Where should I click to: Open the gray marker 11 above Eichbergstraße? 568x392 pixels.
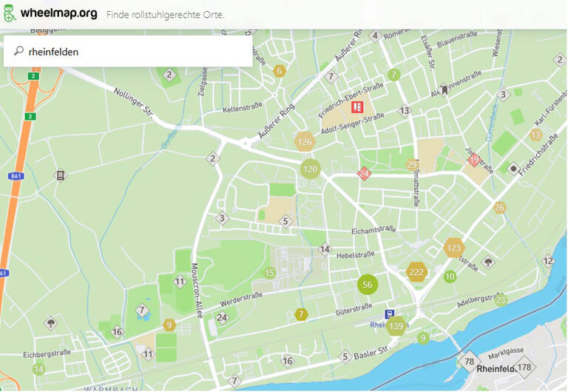[x=148, y=354]
